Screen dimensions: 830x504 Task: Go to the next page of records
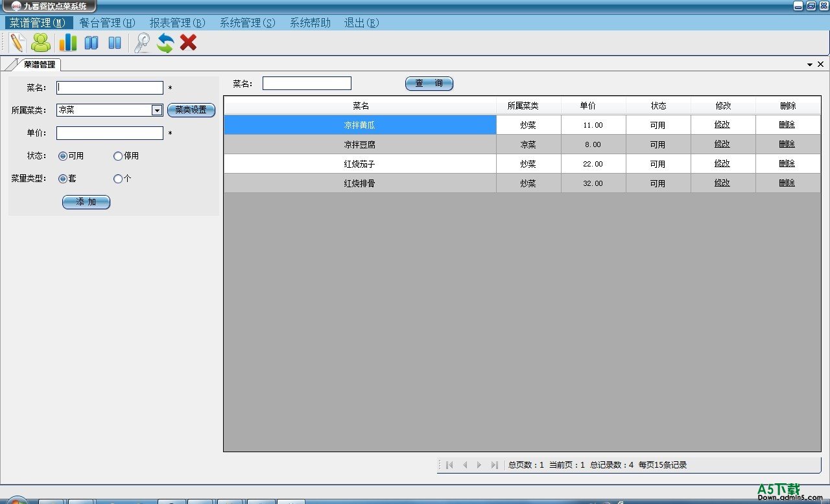click(479, 465)
